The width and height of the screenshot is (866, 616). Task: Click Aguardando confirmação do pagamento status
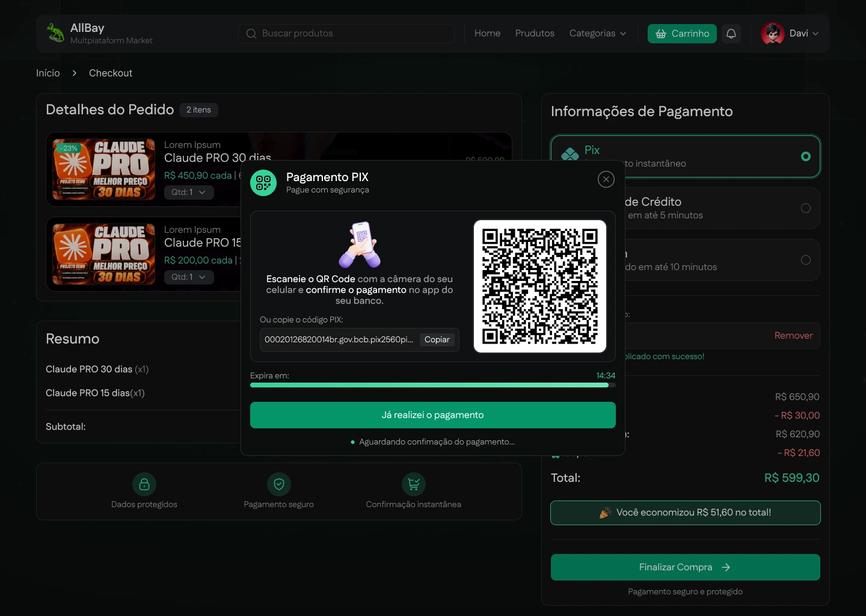point(433,442)
